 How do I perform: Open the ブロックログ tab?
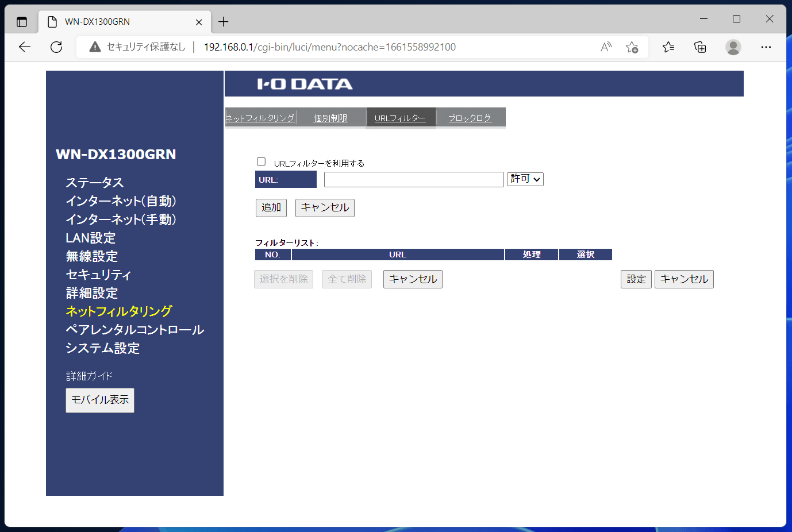pyautogui.click(x=470, y=118)
